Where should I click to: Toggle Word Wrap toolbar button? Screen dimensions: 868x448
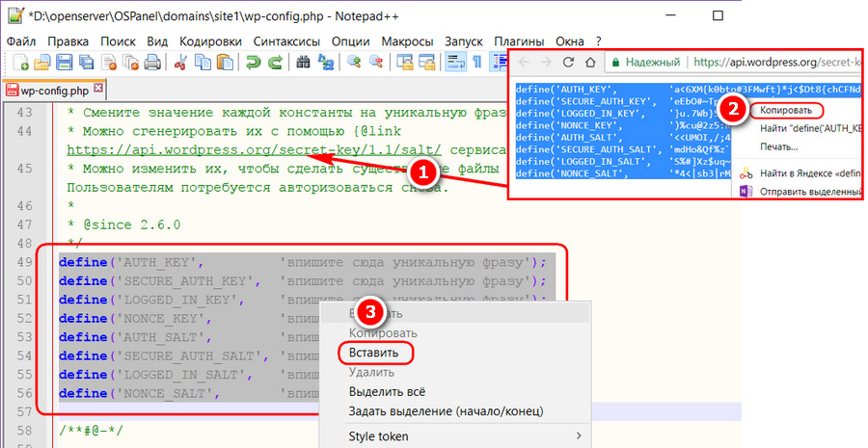pyautogui.click(x=456, y=62)
